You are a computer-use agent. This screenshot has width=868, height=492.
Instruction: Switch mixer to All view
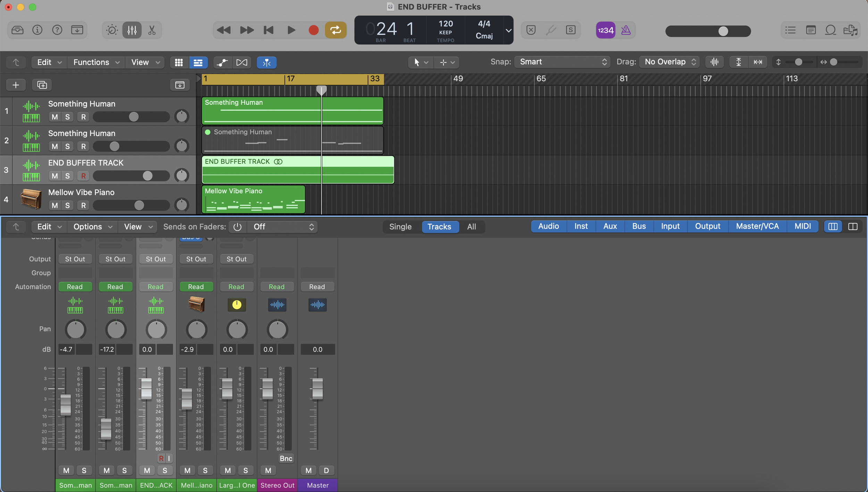click(x=471, y=227)
